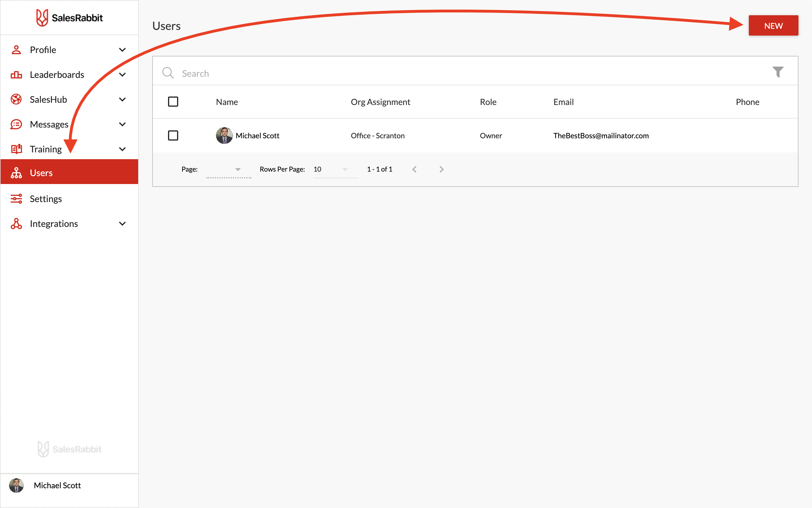The image size is (812, 508).
Task: Open the Settings menu item
Action: 69,199
